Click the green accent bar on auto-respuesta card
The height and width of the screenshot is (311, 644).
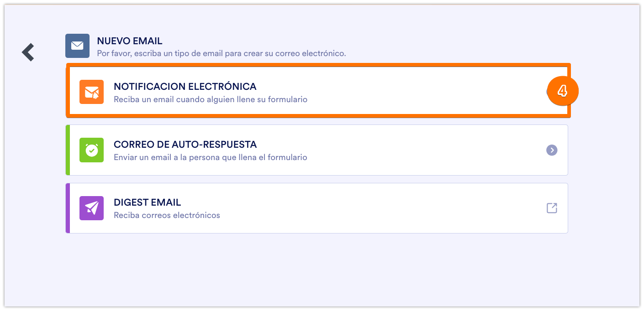(x=68, y=150)
